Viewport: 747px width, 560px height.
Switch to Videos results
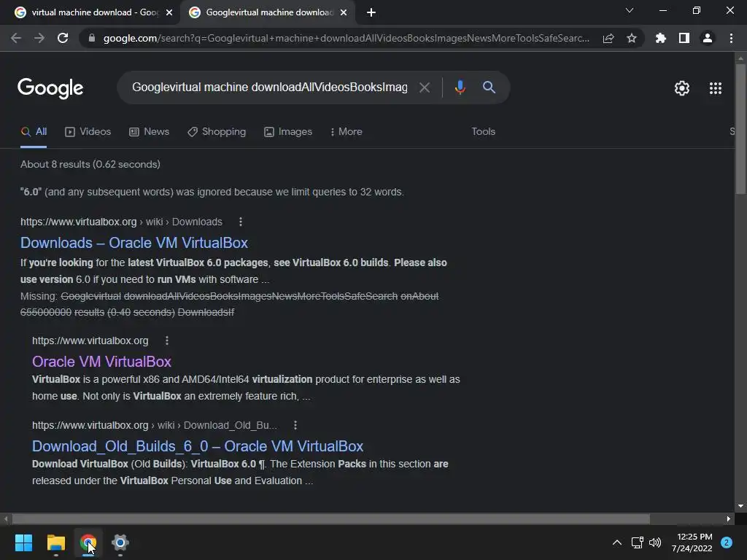pyautogui.click(x=88, y=131)
